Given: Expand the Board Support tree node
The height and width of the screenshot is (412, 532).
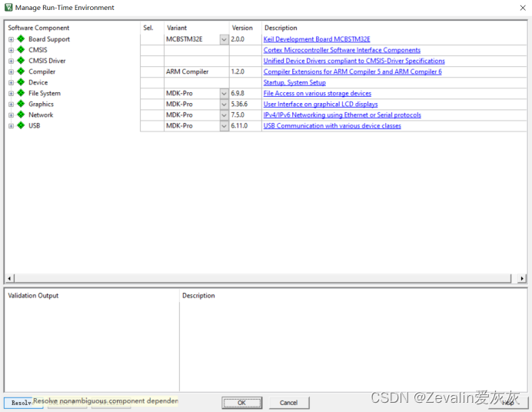Looking at the screenshot, I should pos(11,39).
